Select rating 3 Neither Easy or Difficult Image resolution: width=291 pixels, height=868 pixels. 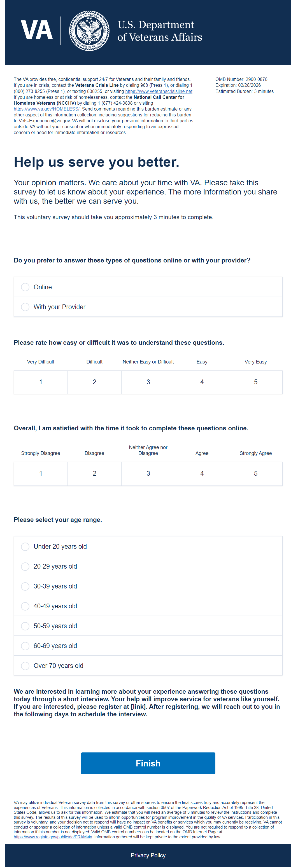[x=148, y=382]
